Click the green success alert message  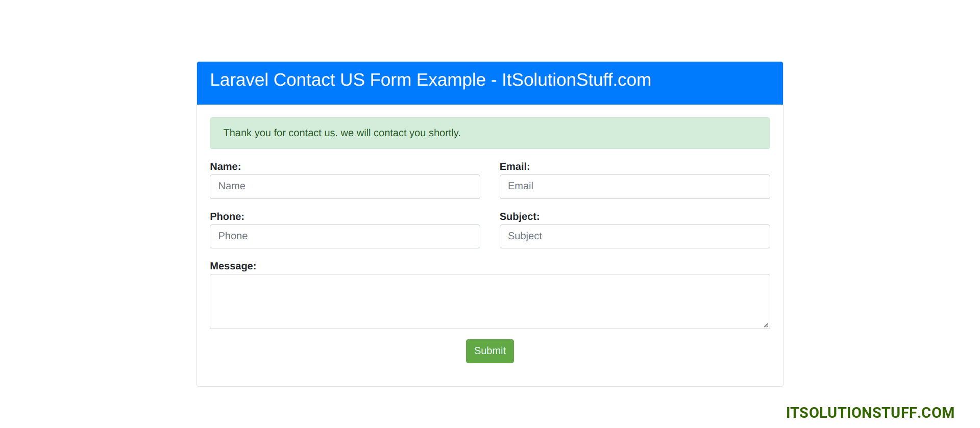[489, 133]
